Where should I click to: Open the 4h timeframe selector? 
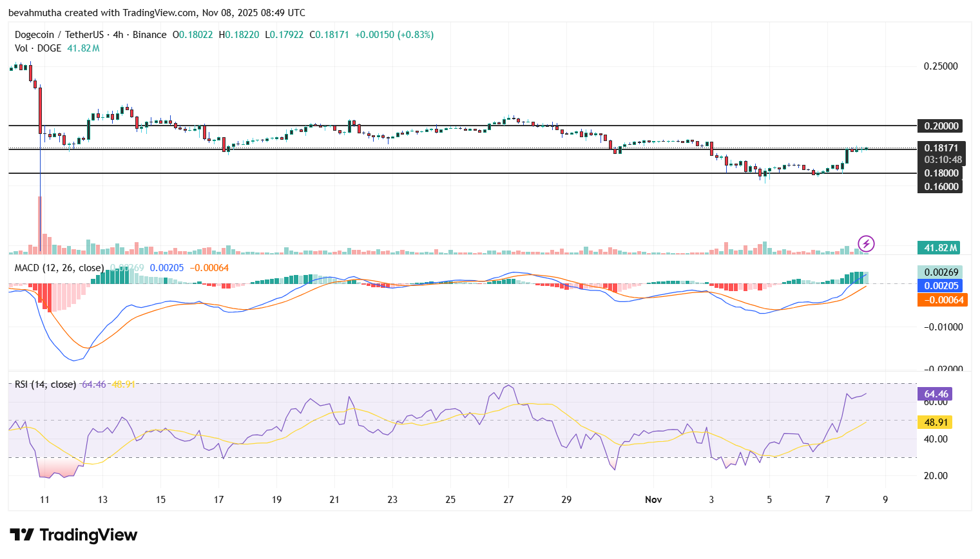pos(117,35)
